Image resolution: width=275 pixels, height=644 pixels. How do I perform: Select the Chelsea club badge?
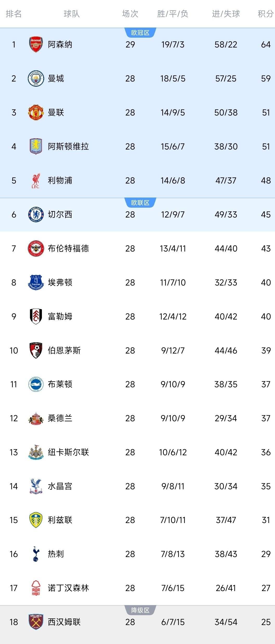coord(36,215)
